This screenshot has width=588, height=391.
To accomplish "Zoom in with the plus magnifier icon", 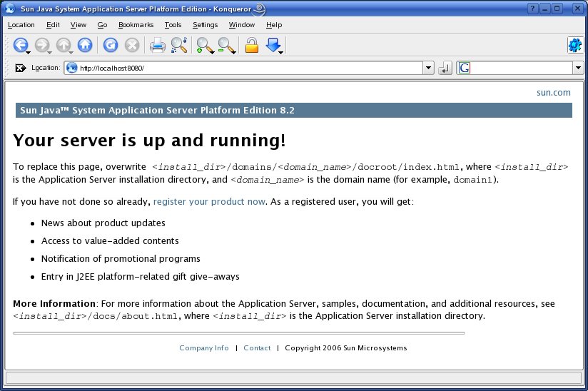I will [203, 45].
